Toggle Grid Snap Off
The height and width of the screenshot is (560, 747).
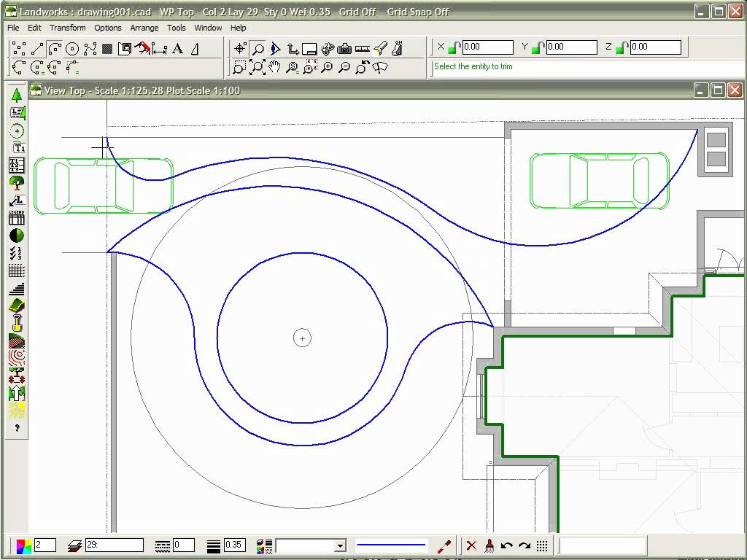click(x=417, y=12)
